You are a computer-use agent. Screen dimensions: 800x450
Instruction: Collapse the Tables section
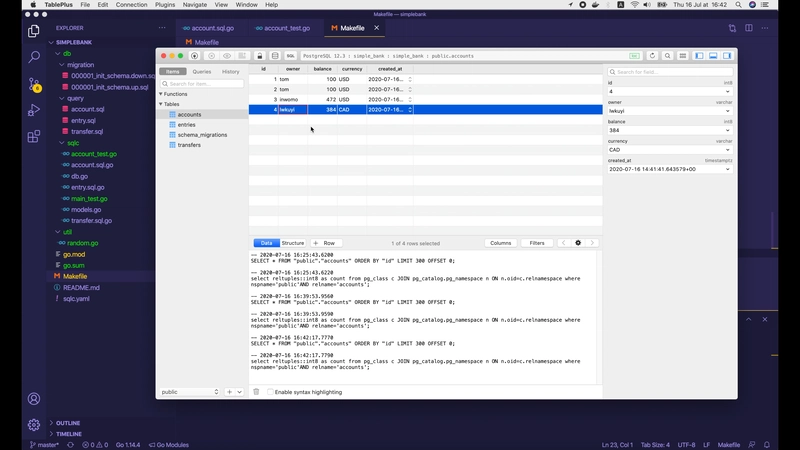point(161,104)
